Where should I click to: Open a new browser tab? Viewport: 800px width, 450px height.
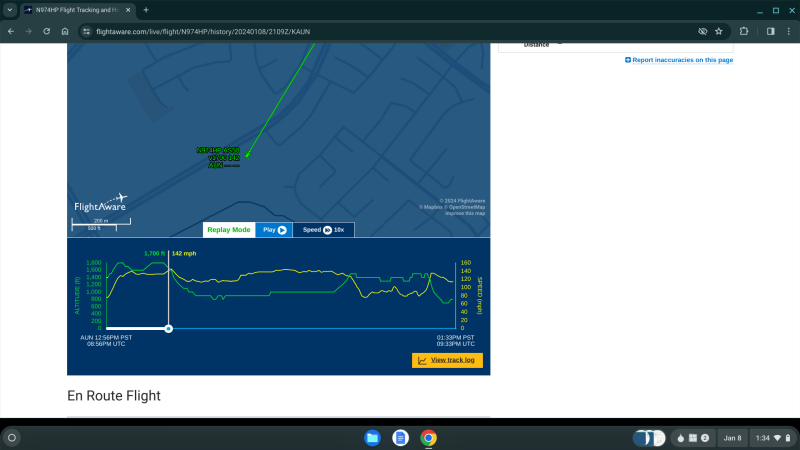tap(146, 10)
